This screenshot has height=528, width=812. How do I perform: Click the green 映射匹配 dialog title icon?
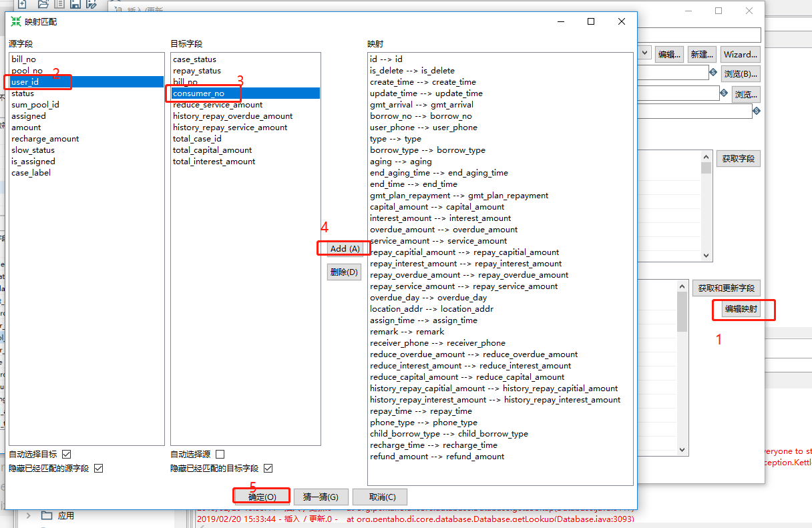[x=16, y=21]
